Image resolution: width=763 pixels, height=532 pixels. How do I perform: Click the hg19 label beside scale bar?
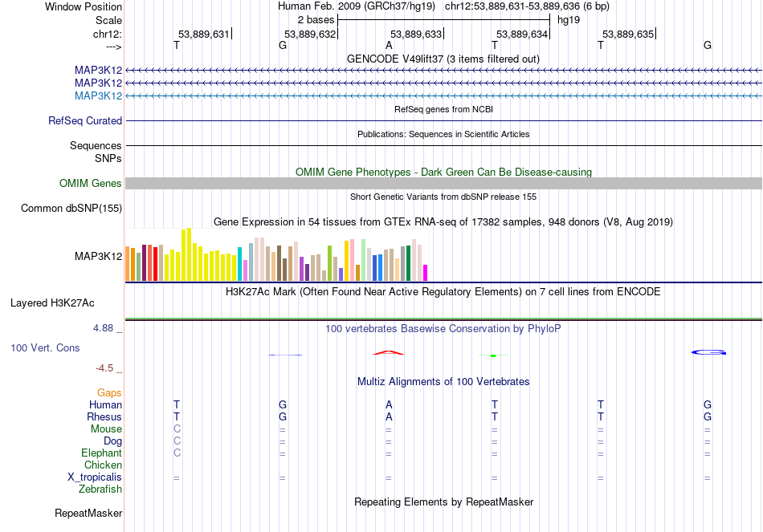click(x=569, y=20)
